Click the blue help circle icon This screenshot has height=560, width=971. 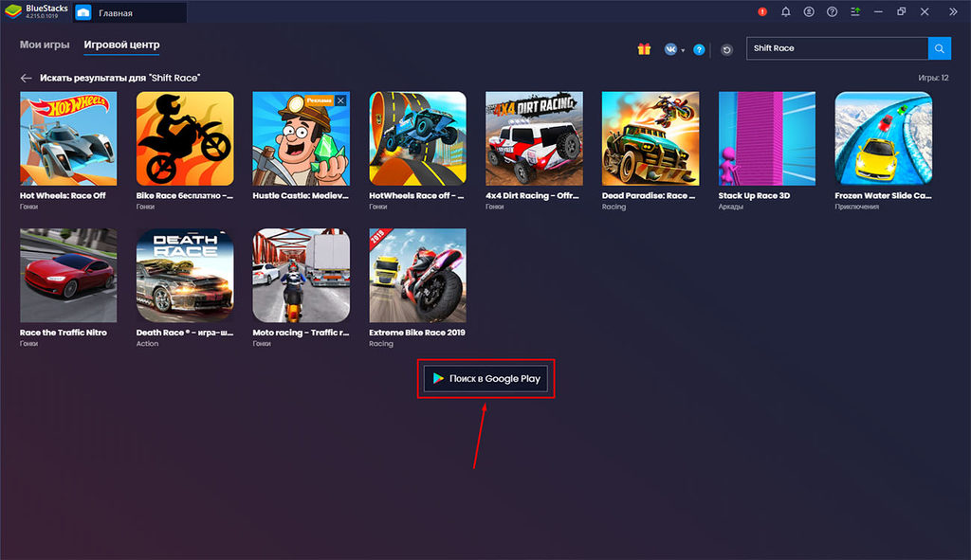pos(699,49)
